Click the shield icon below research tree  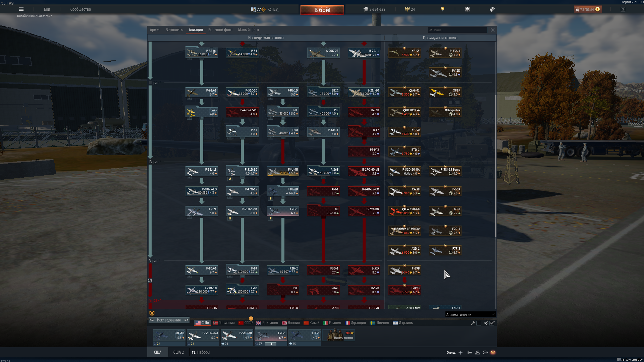pyautogui.click(x=152, y=313)
